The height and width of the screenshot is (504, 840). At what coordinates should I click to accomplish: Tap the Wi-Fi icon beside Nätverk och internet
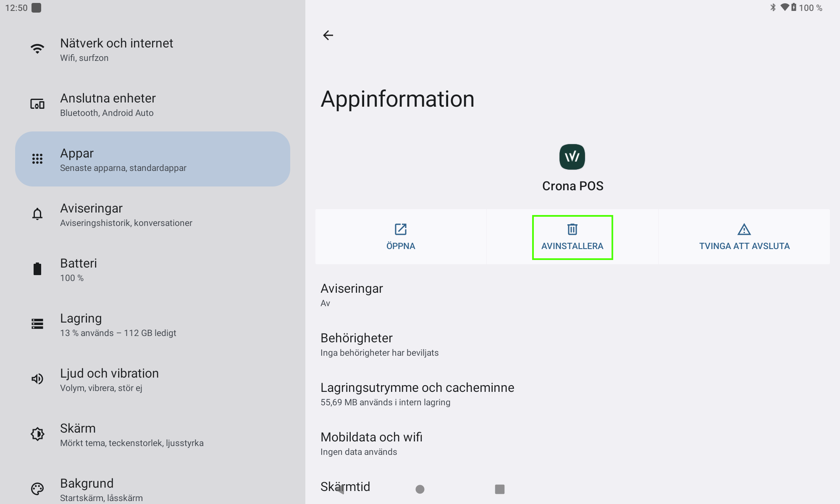(37, 49)
